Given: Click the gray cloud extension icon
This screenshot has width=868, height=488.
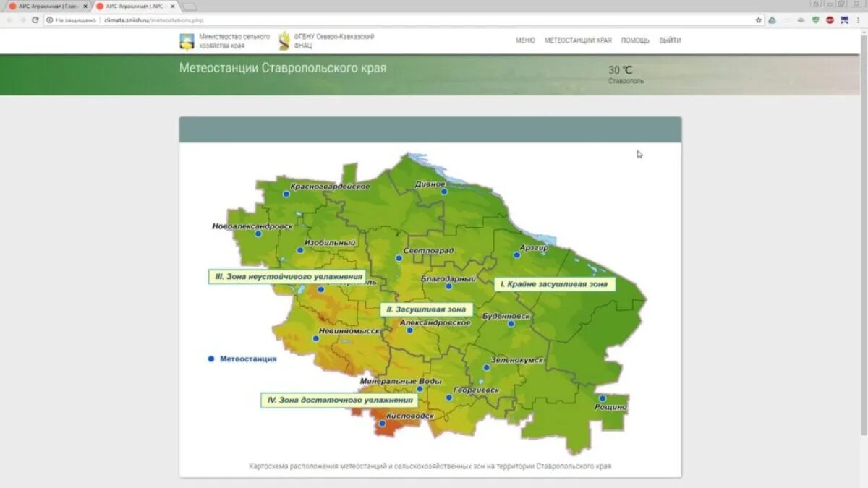Looking at the screenshot, I should (801, 20).
